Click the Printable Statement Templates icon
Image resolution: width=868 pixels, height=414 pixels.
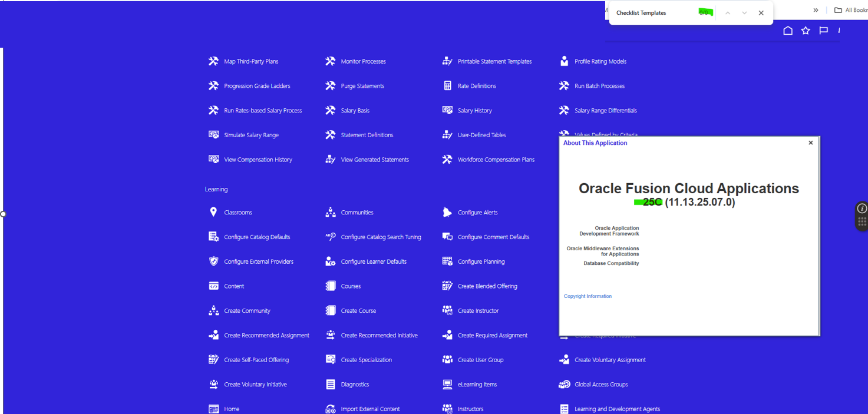coord(447,61)
